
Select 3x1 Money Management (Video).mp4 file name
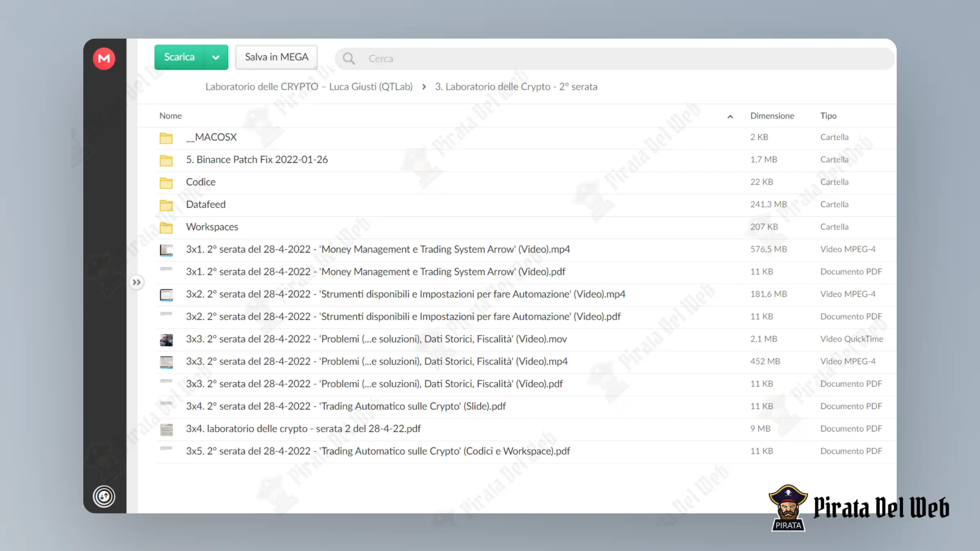tap(378, 249)
